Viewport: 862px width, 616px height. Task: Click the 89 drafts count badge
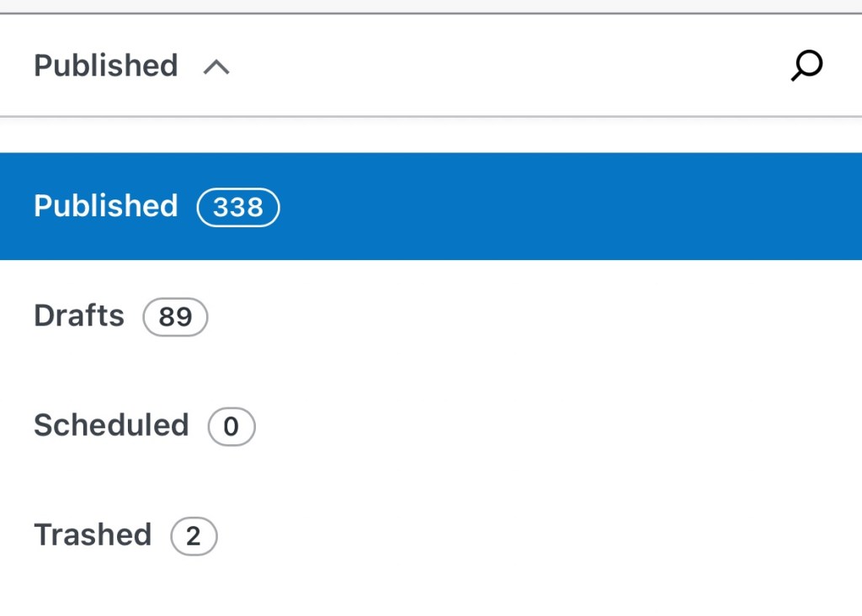click(175, 317)
